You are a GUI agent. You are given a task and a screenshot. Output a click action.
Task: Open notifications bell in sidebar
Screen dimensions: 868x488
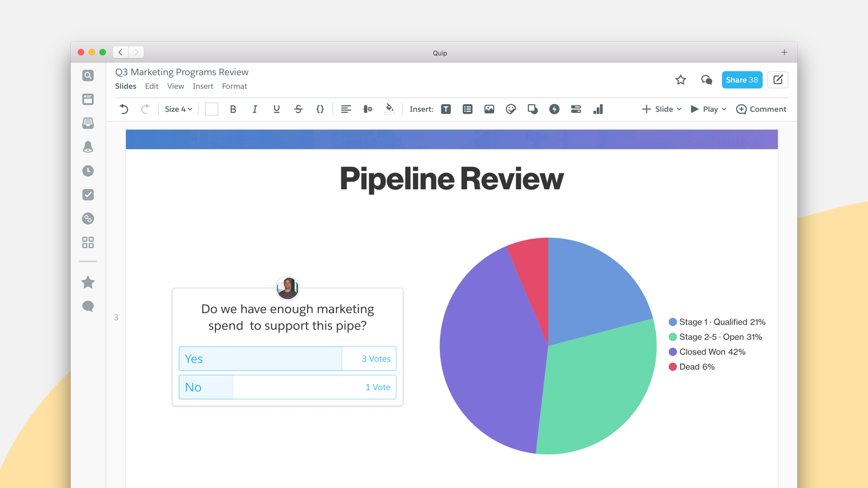pyautogui.click(x=88, y=147)
